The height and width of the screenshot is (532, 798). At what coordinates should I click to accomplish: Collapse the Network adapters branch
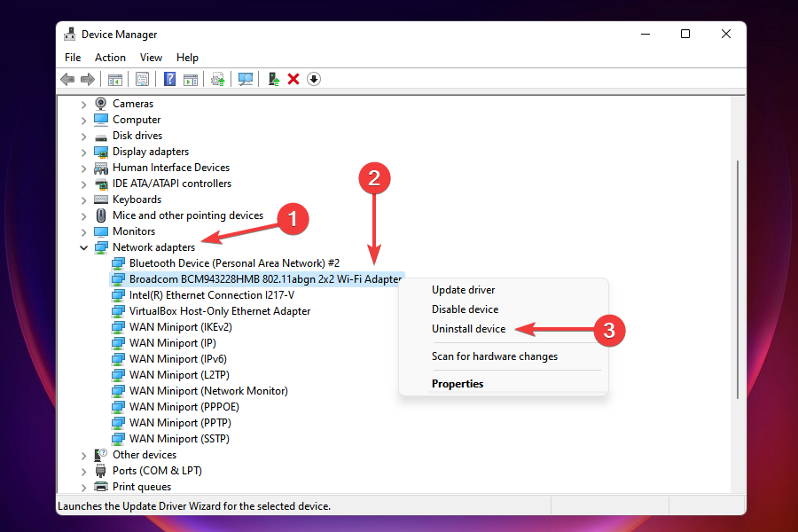point(83,246)
